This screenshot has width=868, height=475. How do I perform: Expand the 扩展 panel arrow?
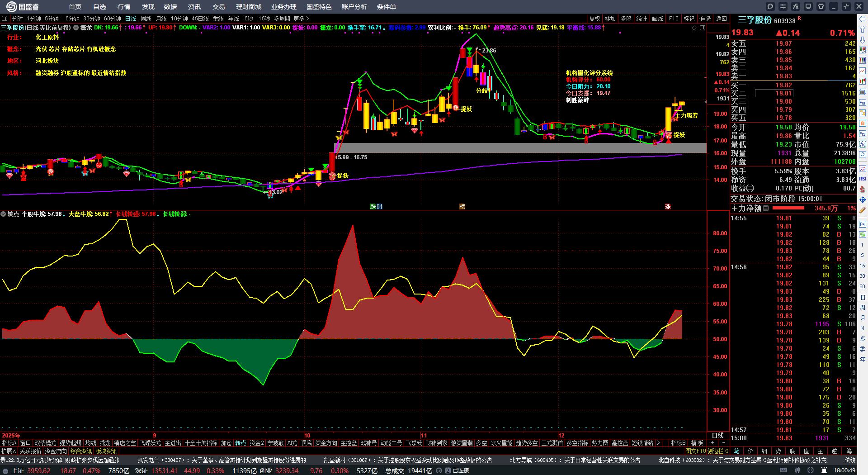click(9, 451)
